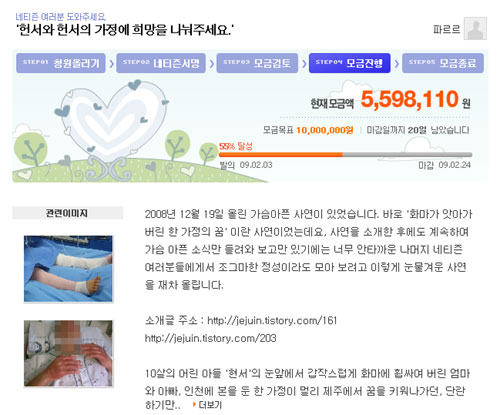Viewport: 500px width, 415px height.
Task: Click the arrow before STEP05 모금종료
Action: [396, 63]
